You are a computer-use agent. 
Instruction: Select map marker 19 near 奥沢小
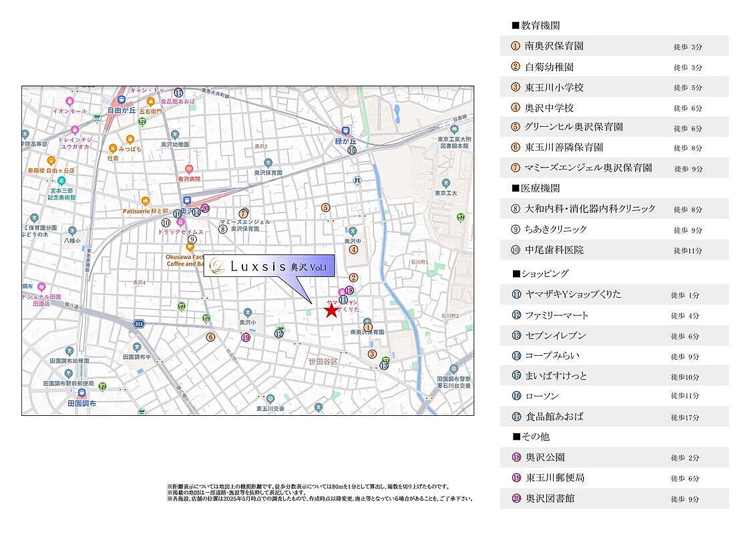[246, 338]
